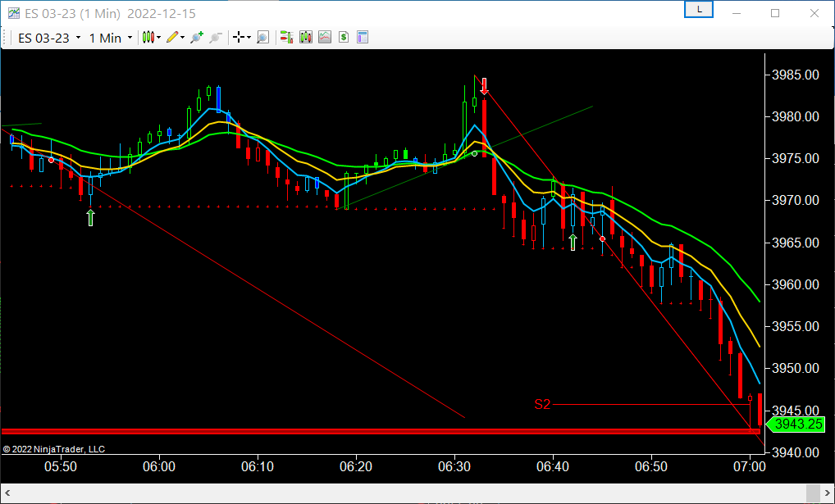Click the link window L button

click(x=699, y=10)
